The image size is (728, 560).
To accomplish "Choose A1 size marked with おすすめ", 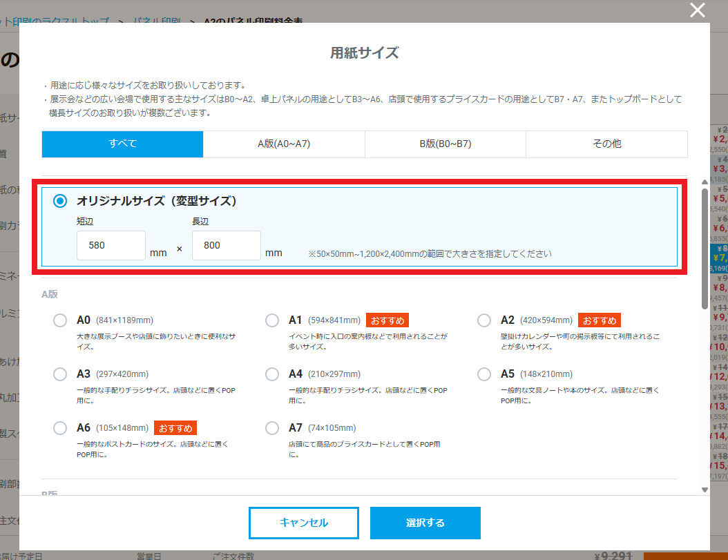I will tap(272, 320).
